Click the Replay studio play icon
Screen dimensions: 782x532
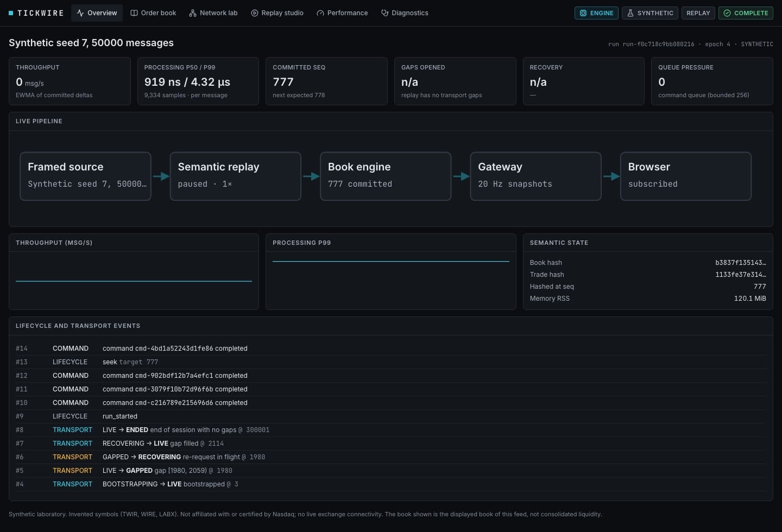pos(255,13)
